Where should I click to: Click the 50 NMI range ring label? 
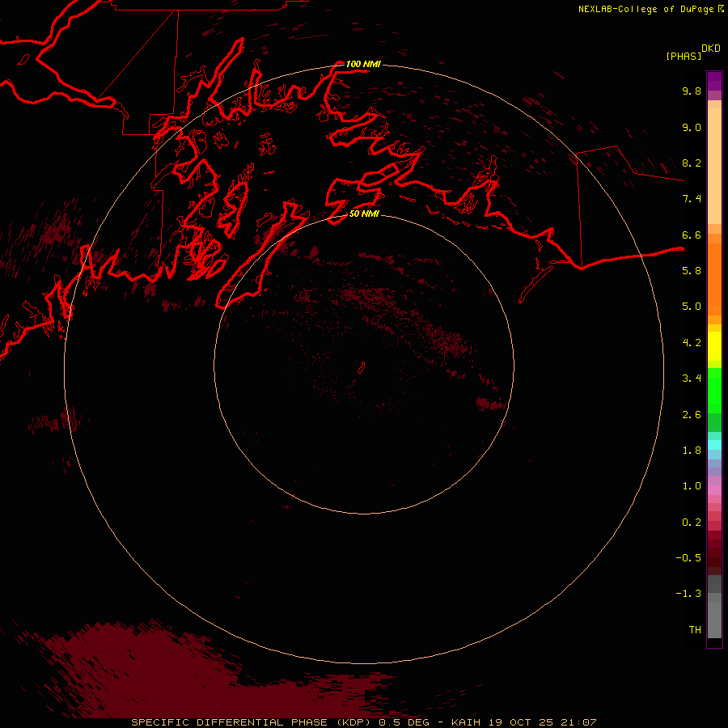pos(364,214)
